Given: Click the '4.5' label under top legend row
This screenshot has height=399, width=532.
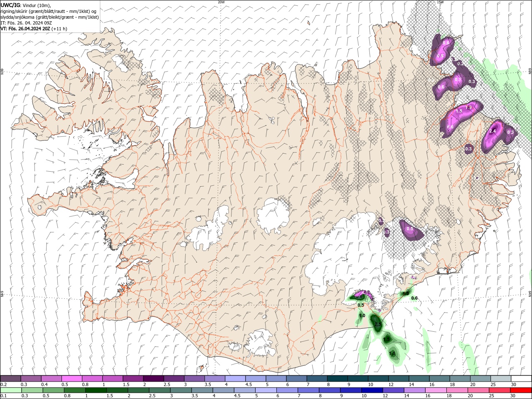Looking at the screenshot, I should click(x=249, y=384).
